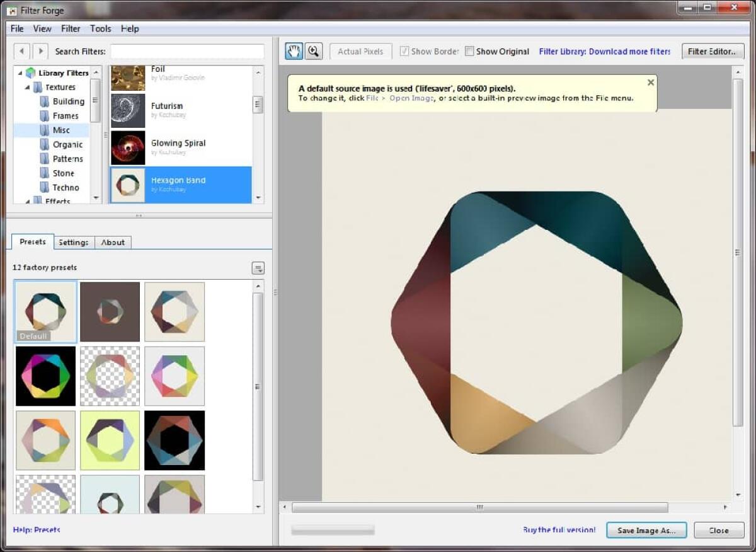The height and width of the screenshot is (552, 756).
Task: Click the forward navigation arrow
Action: coord(40,51)
